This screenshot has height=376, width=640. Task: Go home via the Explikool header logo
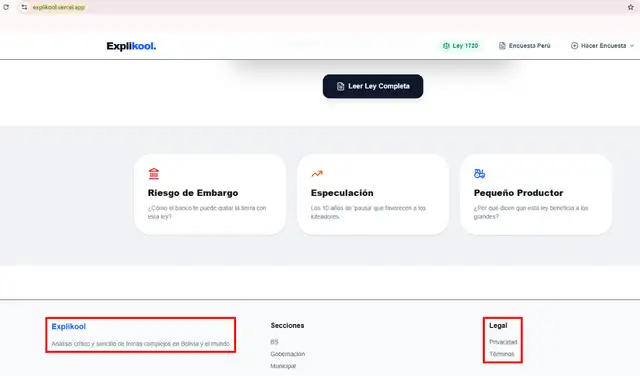131,46
